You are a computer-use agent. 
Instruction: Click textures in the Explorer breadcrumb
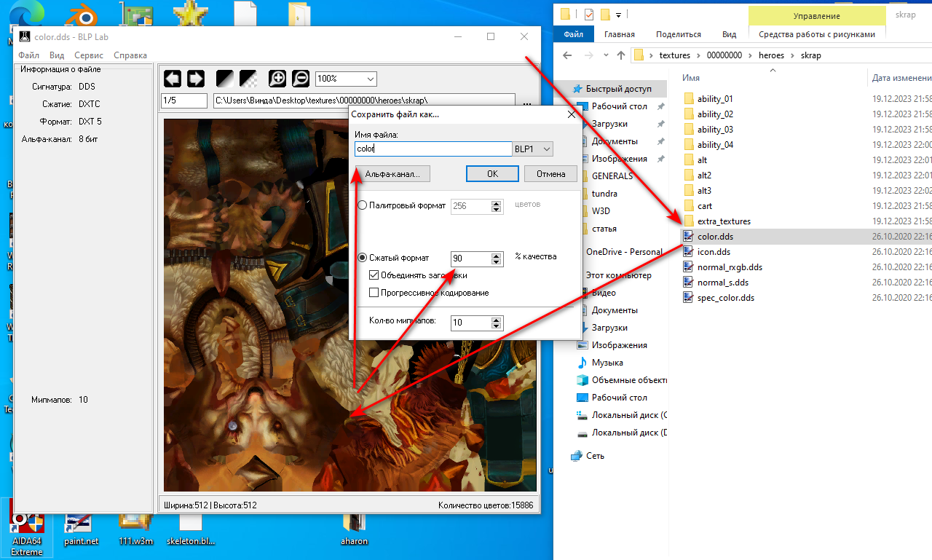674,55
